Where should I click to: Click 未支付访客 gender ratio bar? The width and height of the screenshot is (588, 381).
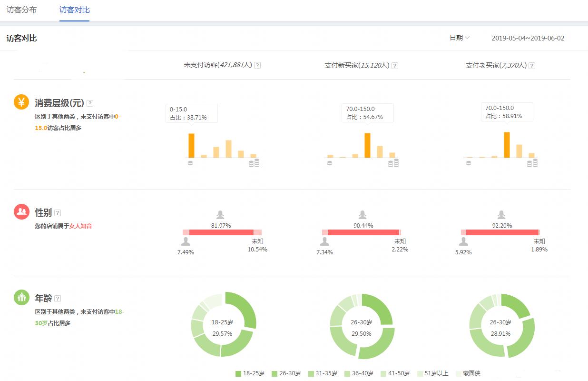222,232
